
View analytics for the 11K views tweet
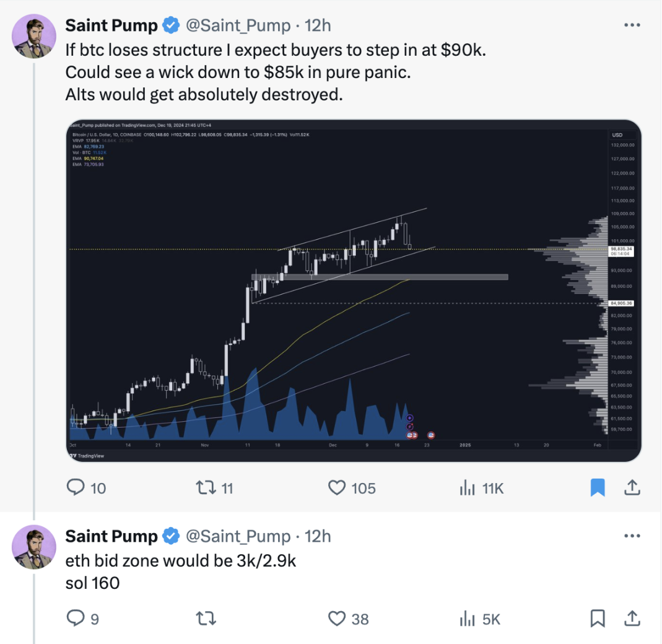(x=467, y=488)
